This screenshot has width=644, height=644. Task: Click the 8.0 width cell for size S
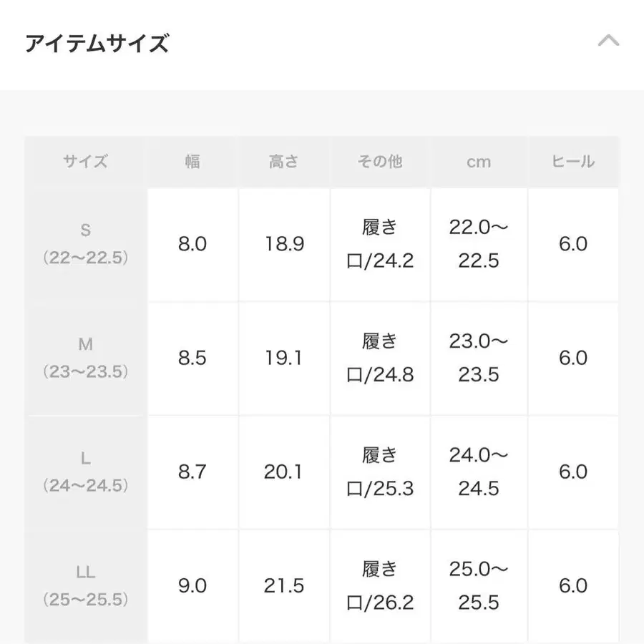pos(192,244)
